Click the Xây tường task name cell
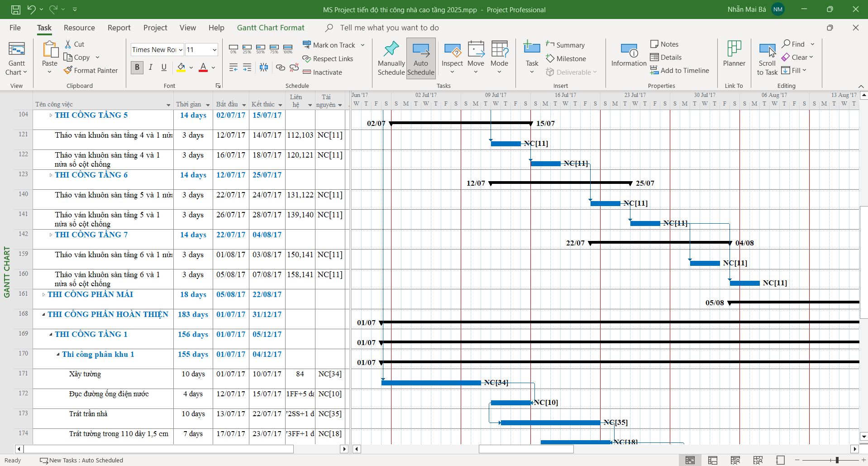The height and width of the screenshot is (466, 868). 85,374
